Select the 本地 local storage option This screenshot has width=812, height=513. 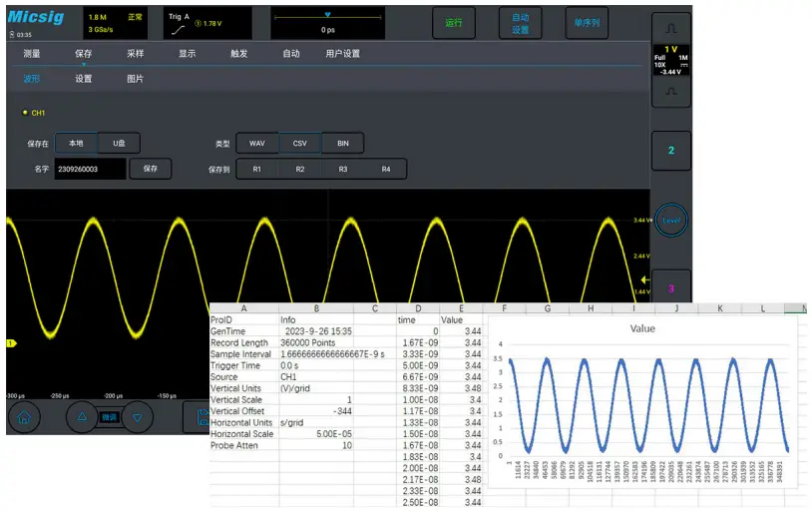click(x=76, y=143)
